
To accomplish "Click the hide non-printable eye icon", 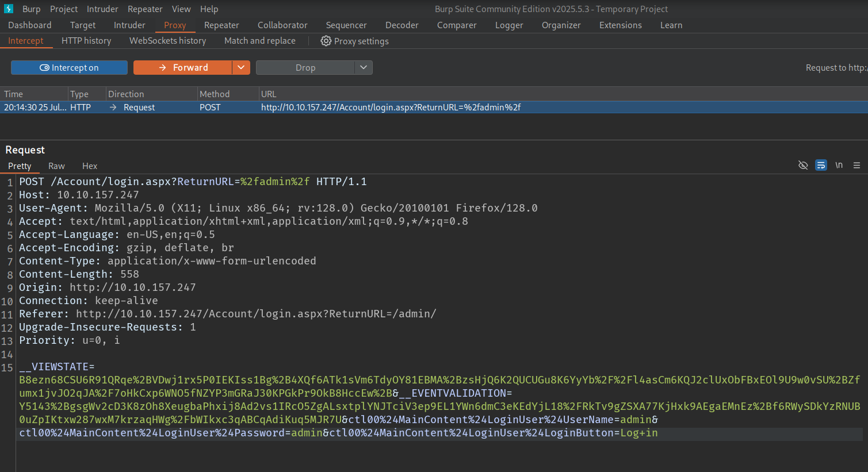I will click(x=803, y=166).
